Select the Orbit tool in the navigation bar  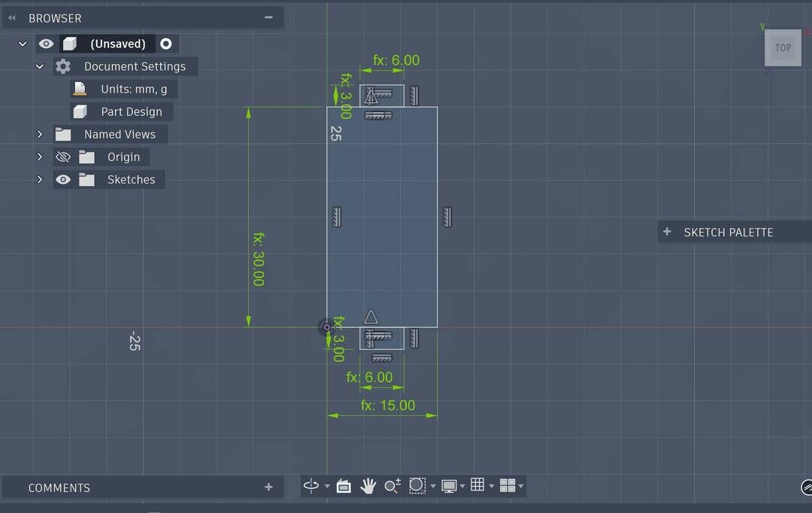point(312,486)
